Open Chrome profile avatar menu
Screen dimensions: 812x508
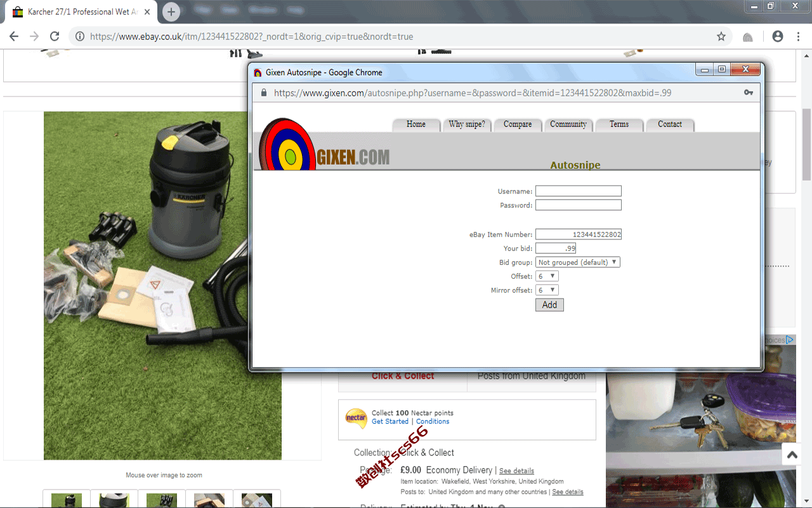(778, 37)
